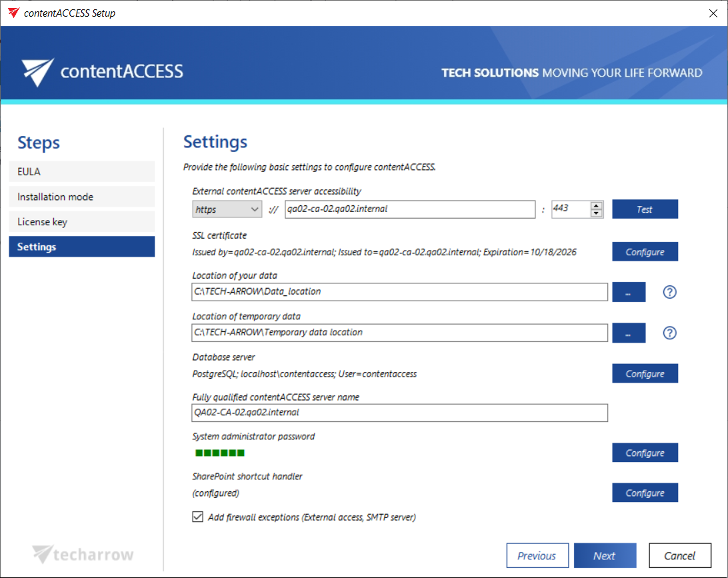Image resolution: width=728 pixels, height=578 pixels.
Task: Toggle Add firewall exceptions checkbox
Action: [198, 517]
